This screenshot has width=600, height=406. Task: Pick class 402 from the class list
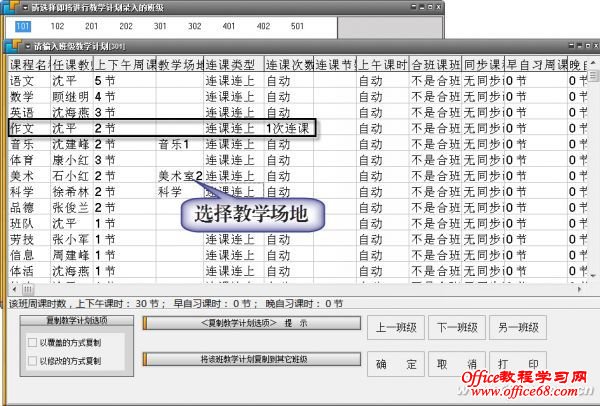coord(263,26)
